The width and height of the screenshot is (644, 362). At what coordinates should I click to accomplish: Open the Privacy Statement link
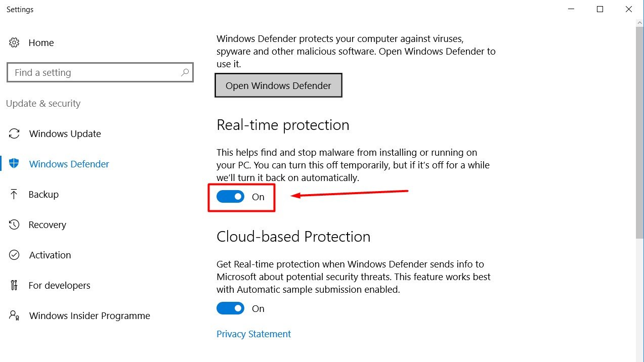point(253,334)
